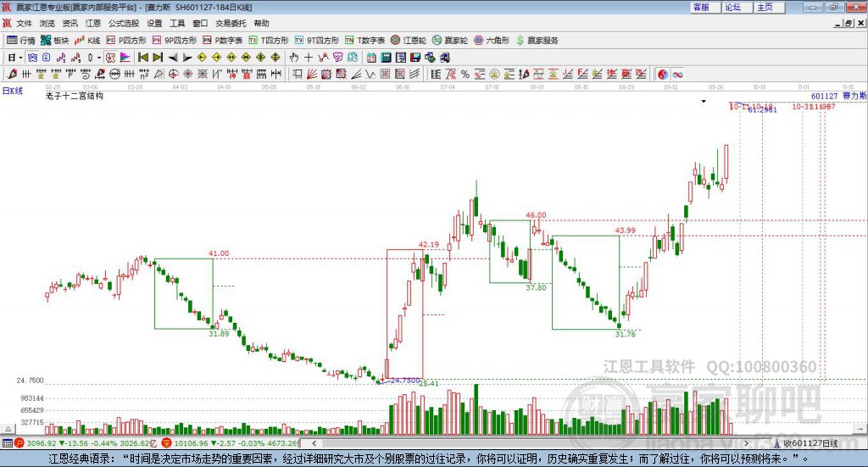868x467 pixels.
Task: Open the 设置 menu
Action: click(x=154, y=23)
